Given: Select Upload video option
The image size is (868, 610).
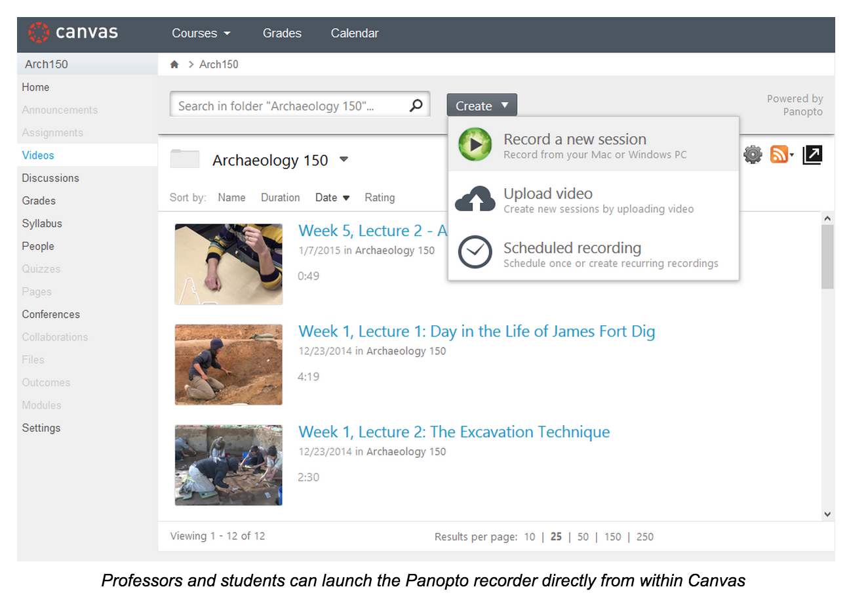Looking at the screenshot, I should 593,199.
